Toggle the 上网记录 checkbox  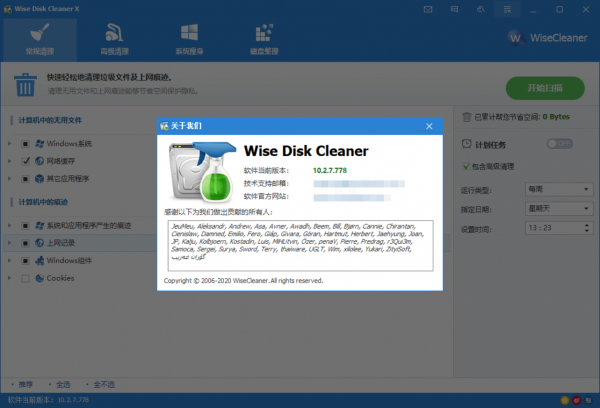(25, 243)
